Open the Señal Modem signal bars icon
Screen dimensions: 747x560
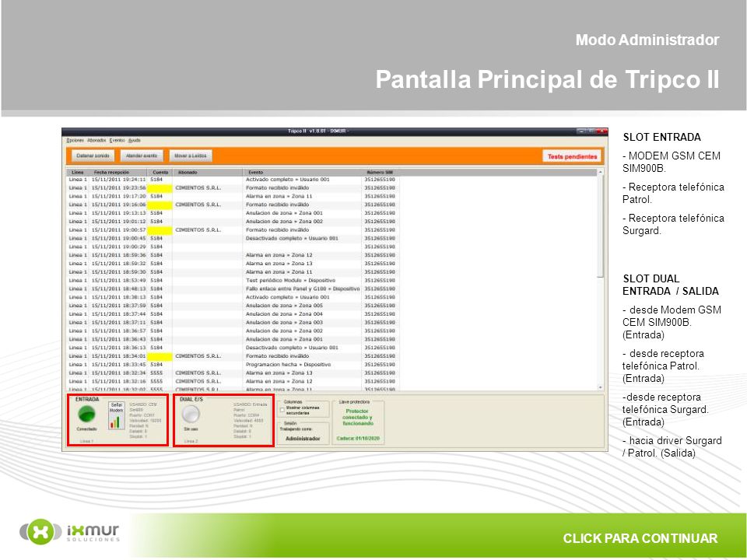116,415
